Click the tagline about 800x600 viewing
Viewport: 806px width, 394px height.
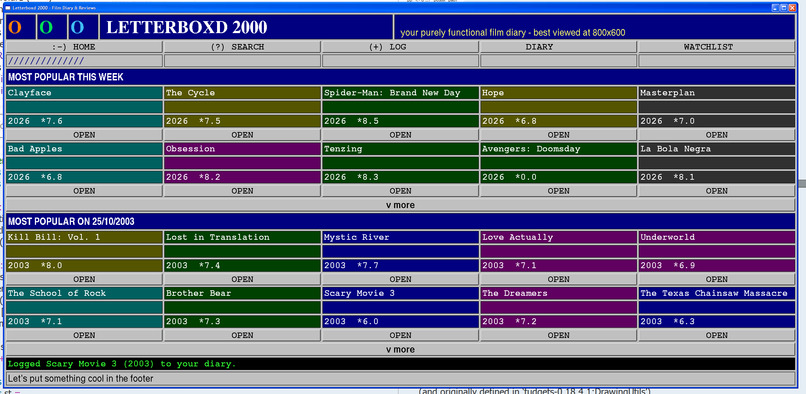coord(512,33)
